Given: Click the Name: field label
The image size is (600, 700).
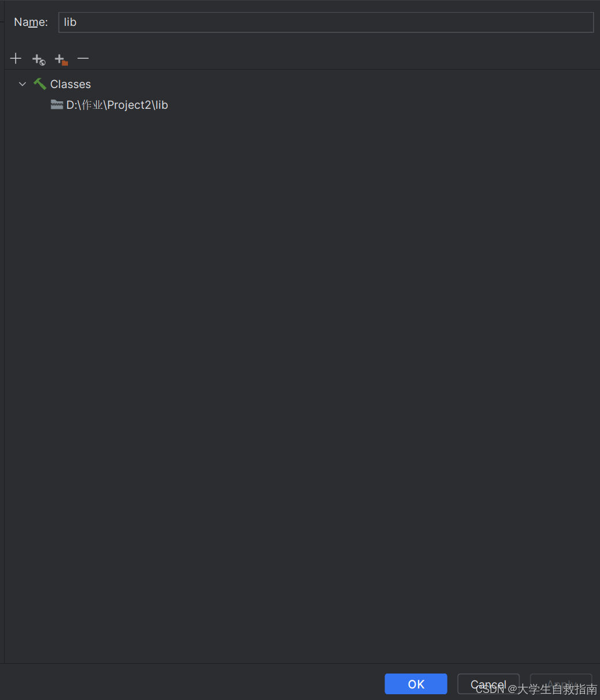Looking at the screenshot, I should click(x=31, y=22).
